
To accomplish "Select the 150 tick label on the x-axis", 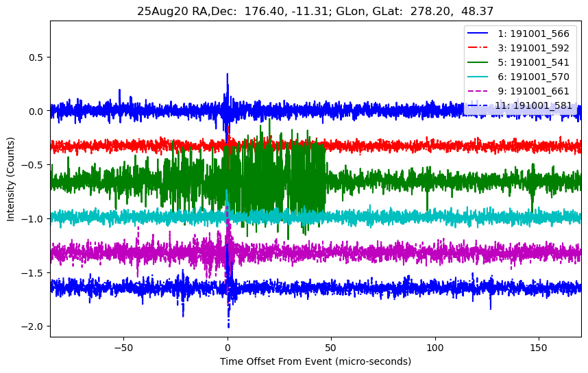I will (x=539, y=347).
